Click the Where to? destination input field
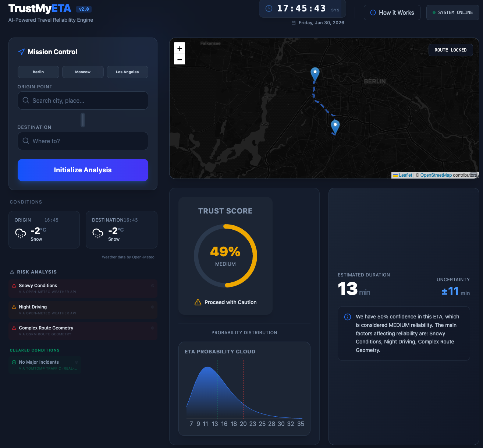The width and height of the screenshot is (483, 448). [x=83, y=141]
